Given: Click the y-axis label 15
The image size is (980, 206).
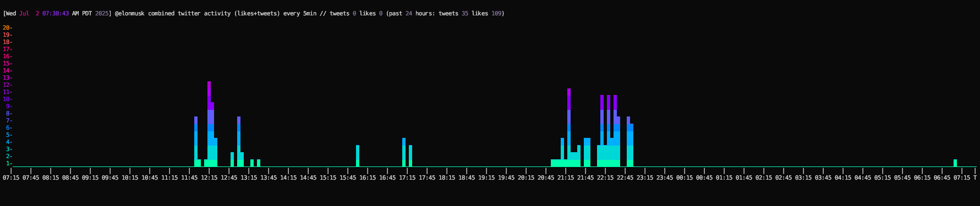Looking at the screenshot, I should coord(7,63).
